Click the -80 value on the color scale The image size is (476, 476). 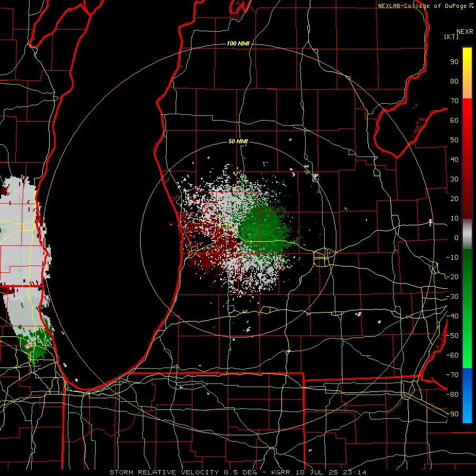452,395
